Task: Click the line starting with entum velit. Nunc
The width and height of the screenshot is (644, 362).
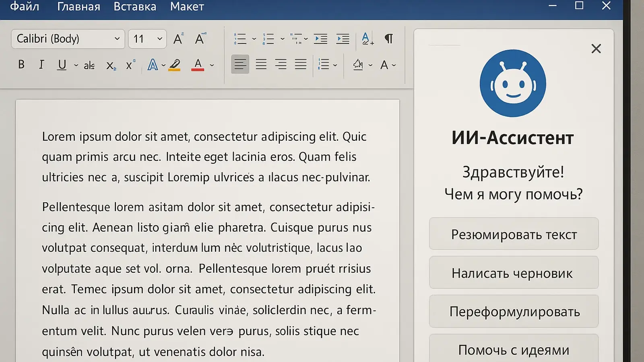Action: (x=200, y=331)
